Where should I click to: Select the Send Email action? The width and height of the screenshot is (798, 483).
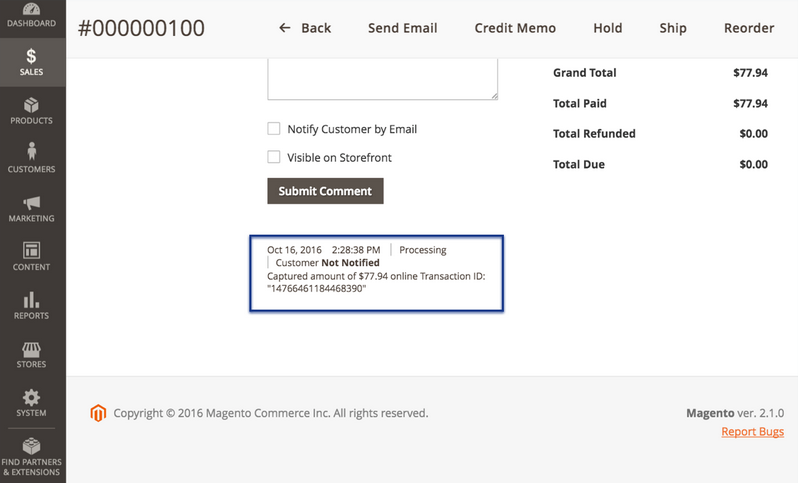coord(402,28)
